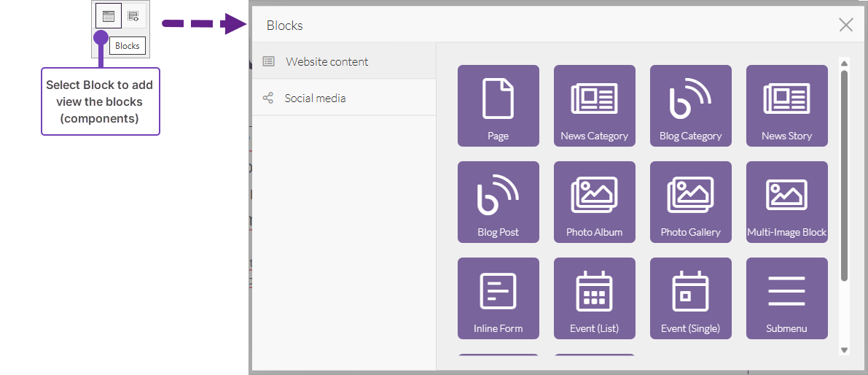868x375 pixels.
Task: Click the scrollbar up arrow
Action: point(845,63)
